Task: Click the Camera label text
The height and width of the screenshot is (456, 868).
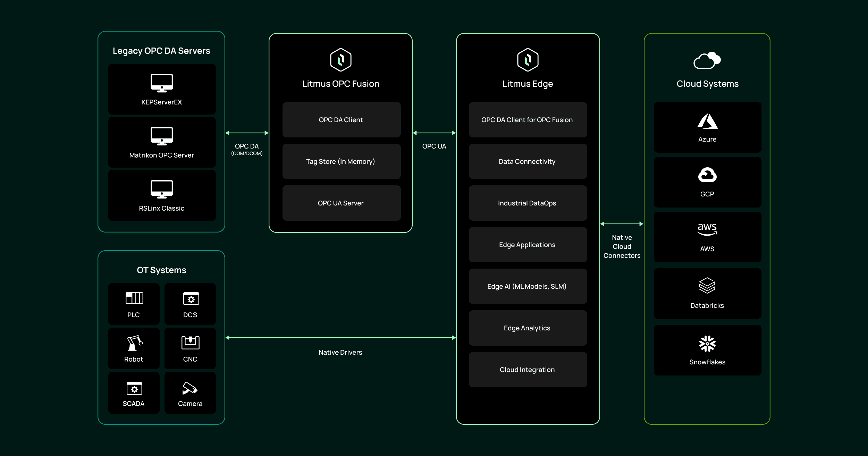Action: 190,404
